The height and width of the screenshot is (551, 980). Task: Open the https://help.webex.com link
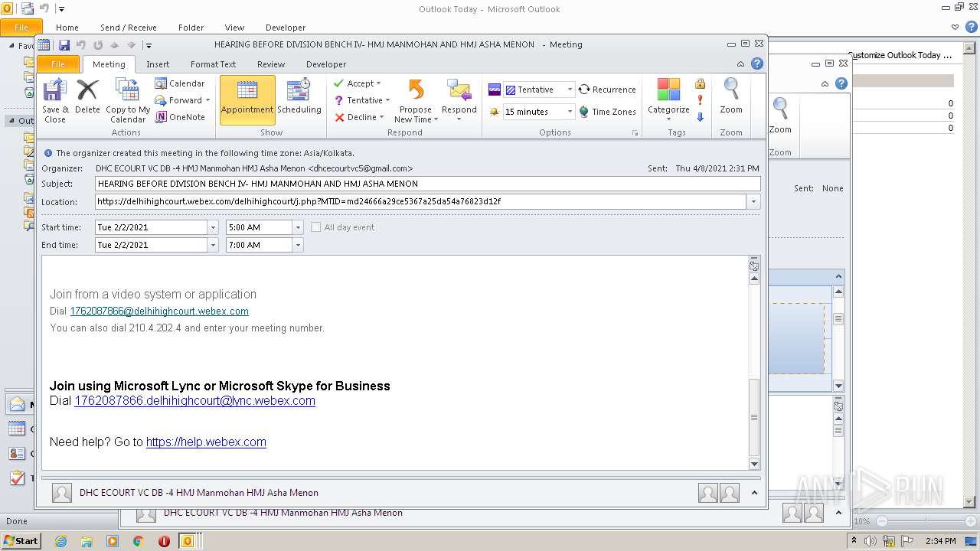pos(206,442)
